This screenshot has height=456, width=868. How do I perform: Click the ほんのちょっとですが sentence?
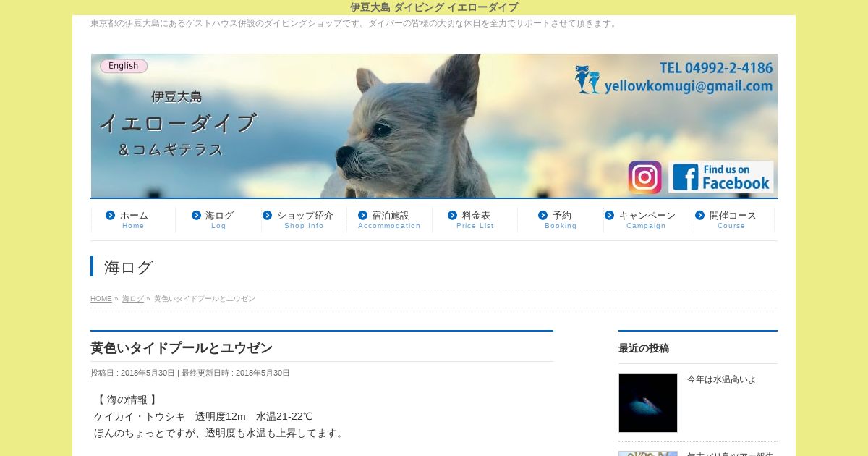[221, 433]
